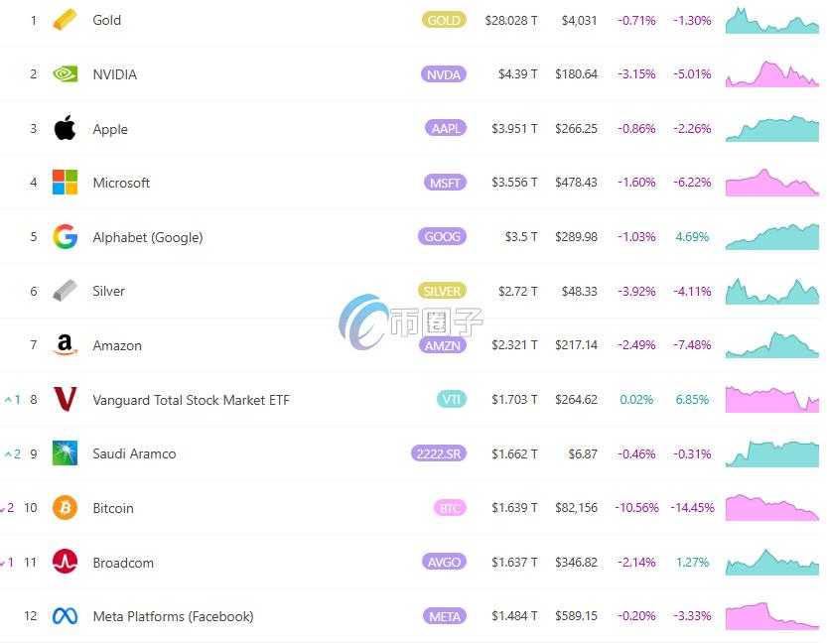Click the Bitcoin price trend sparkline

pos(771,508)
